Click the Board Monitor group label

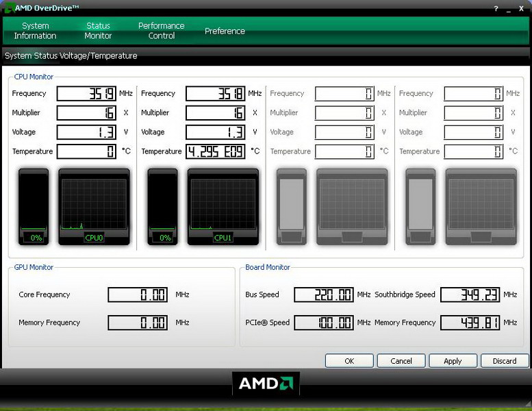tap(268, 267)
